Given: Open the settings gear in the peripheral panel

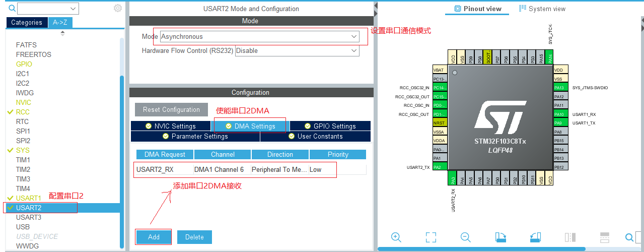Looking at the screenshot, I should point(117,8).
